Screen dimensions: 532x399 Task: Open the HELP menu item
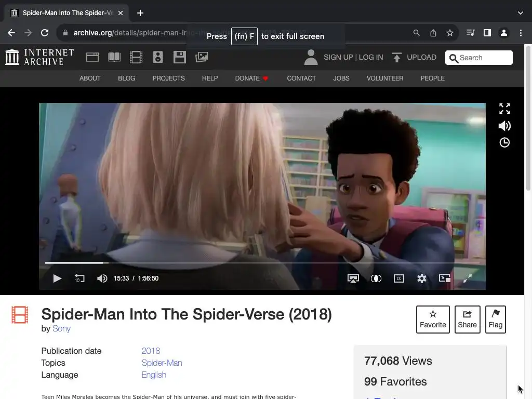[210, 78]
